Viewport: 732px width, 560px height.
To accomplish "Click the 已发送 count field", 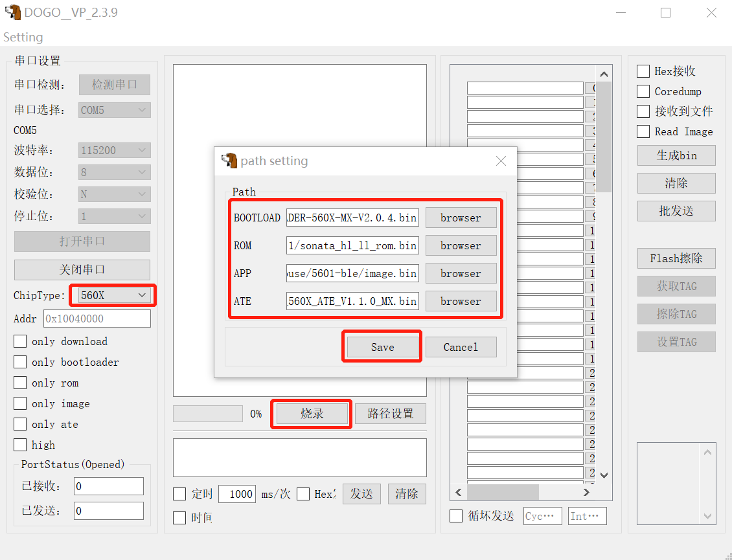I will pos(109,511).
